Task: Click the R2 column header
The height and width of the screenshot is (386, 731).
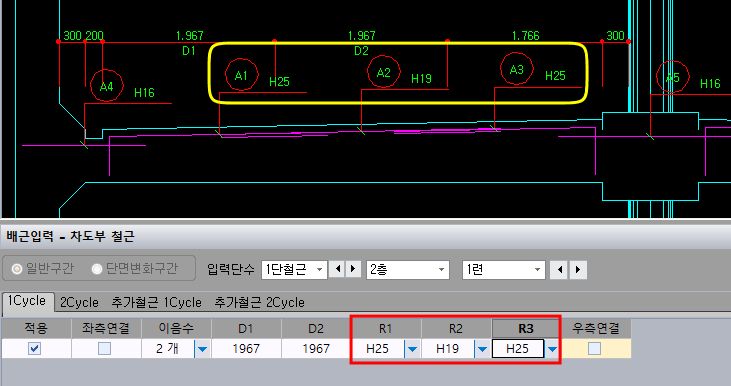Action: [x=456, y=329]
